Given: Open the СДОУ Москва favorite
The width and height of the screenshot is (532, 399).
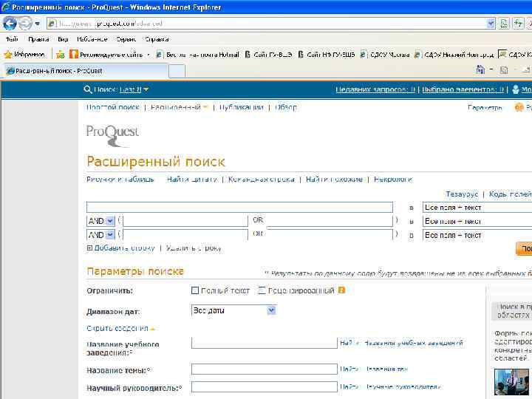Looking at the screenshot, I should (x=385, y=54).
